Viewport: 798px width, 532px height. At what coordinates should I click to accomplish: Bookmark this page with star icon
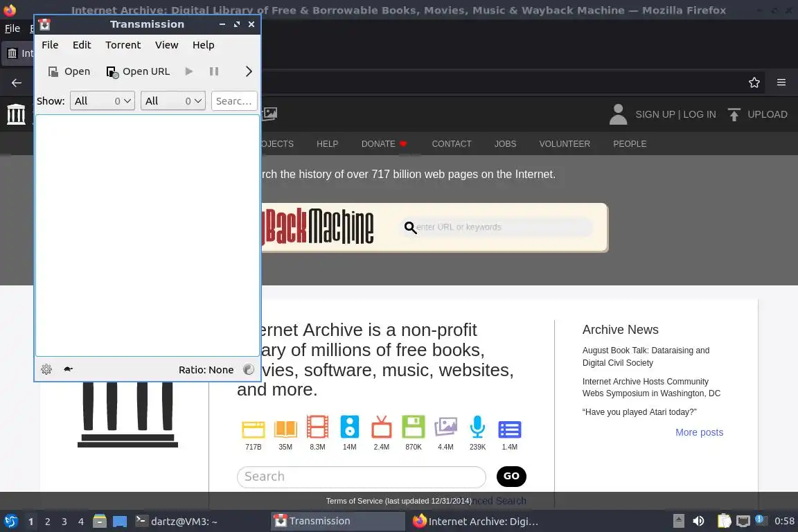coord(754,82)
